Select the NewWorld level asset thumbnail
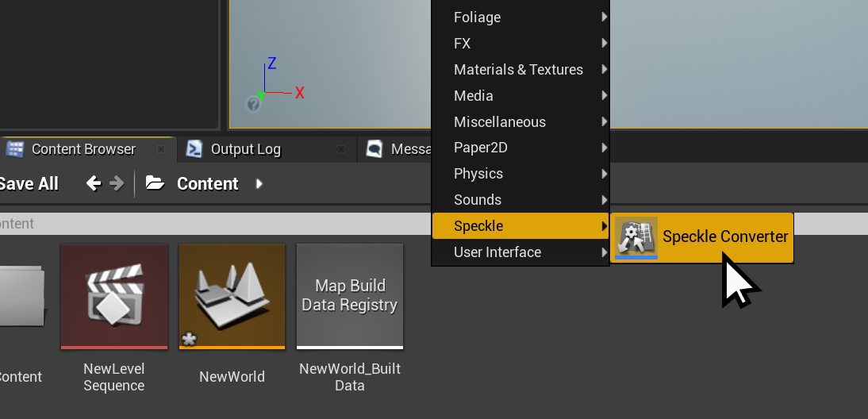This screenshot has height=419, width=868. pyautogui.click(x=232, y=296)
